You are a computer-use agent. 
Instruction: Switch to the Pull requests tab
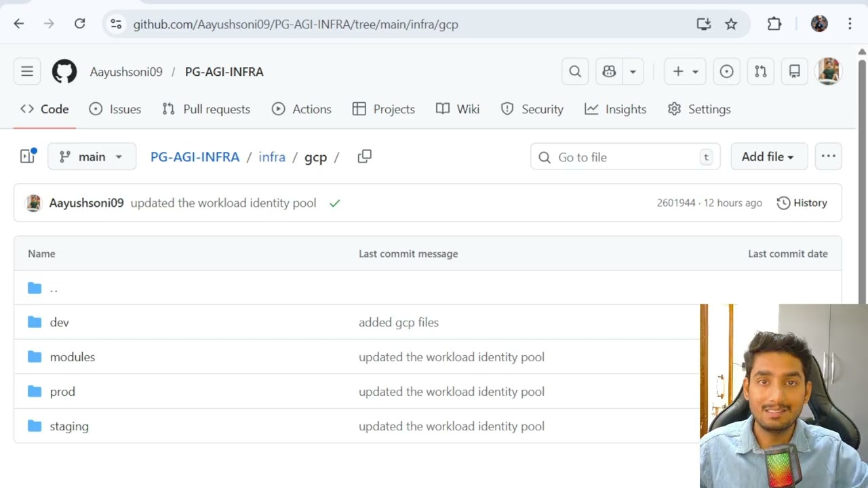[x=206, y=109]
